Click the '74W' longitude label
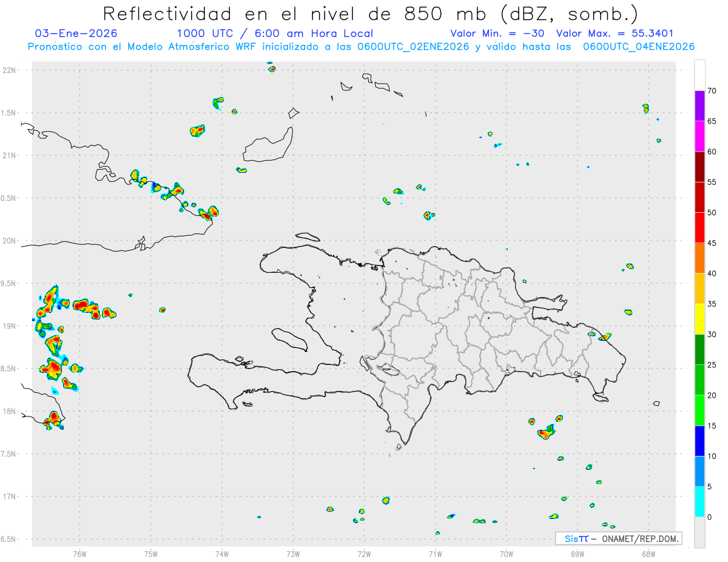This screenshot has width=728, height=562. (221, 554)
